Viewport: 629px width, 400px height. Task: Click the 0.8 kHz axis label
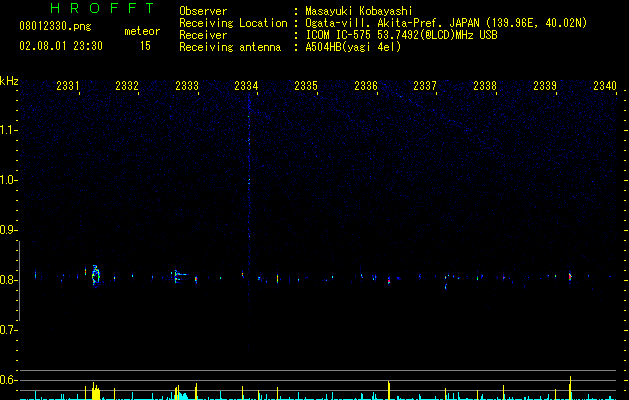pyautogui.click(x=8, y=280)
